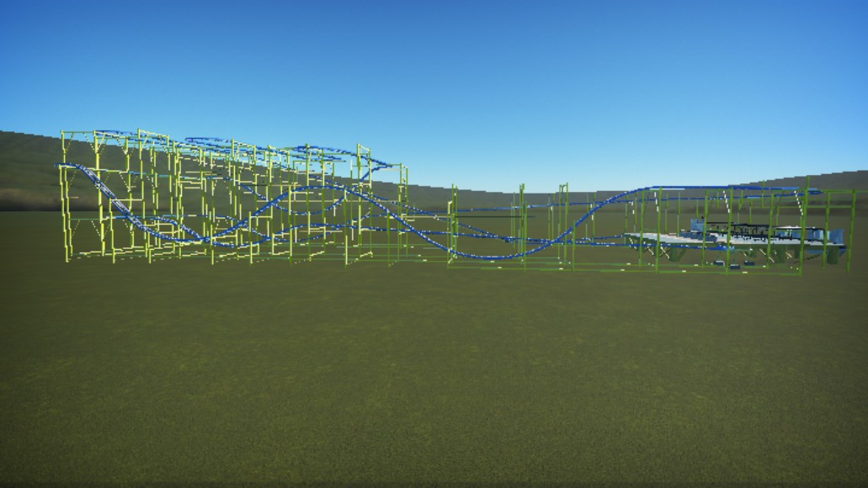Select the rightmost green support column

tap(851, 230)
